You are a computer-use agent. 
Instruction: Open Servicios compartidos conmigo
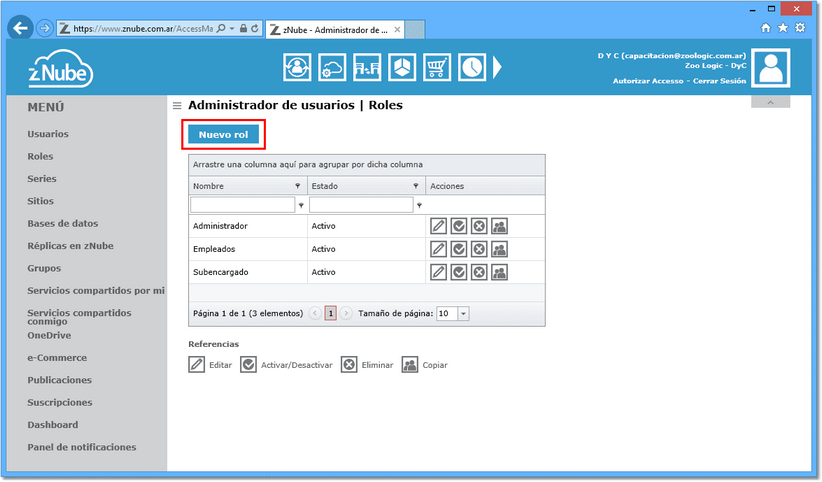tap(79, 317)
